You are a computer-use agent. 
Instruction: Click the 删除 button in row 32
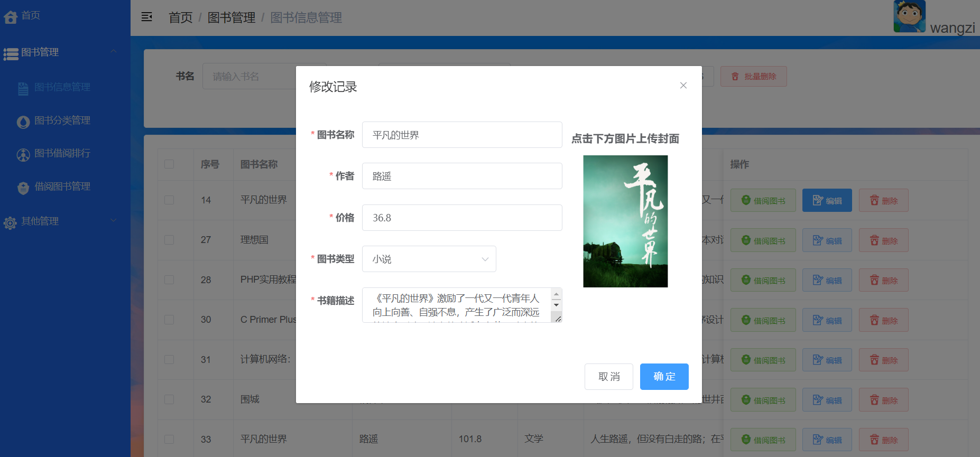884,400
